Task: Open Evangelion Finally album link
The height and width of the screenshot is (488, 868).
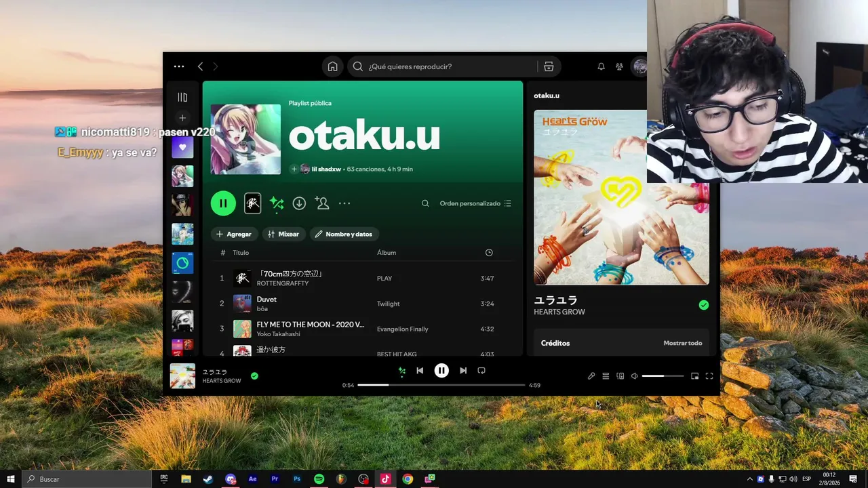Action: [403, 329]
